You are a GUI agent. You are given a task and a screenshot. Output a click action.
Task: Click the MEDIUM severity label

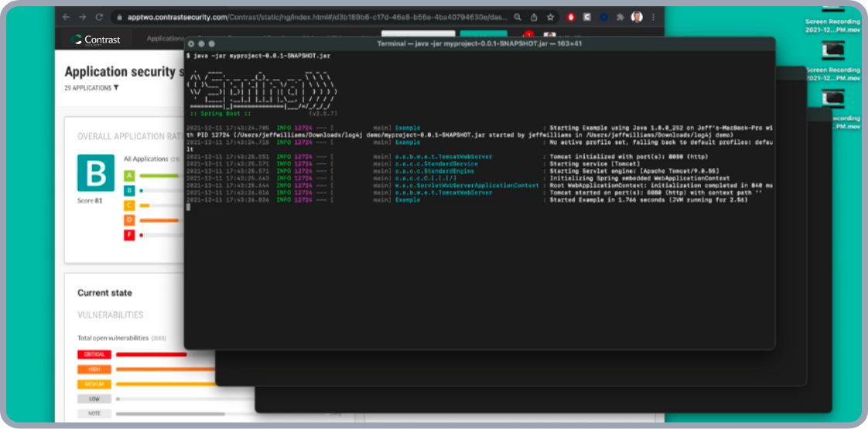(x=94, y=384)
